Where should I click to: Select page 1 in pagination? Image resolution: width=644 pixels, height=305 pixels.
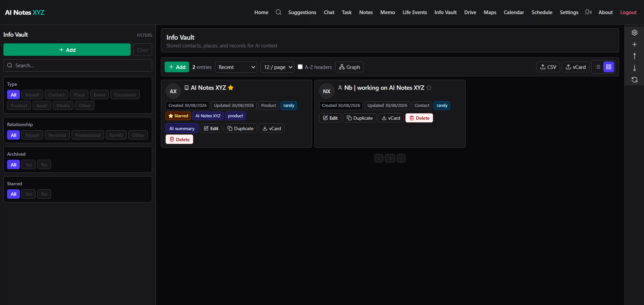click(390, 158)
